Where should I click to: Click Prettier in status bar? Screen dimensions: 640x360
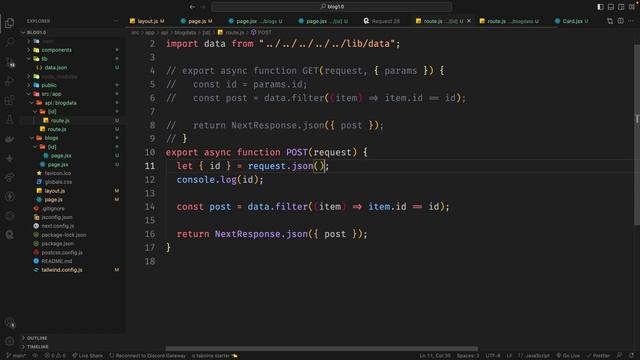pyautogui.click(x=598, y=356)
